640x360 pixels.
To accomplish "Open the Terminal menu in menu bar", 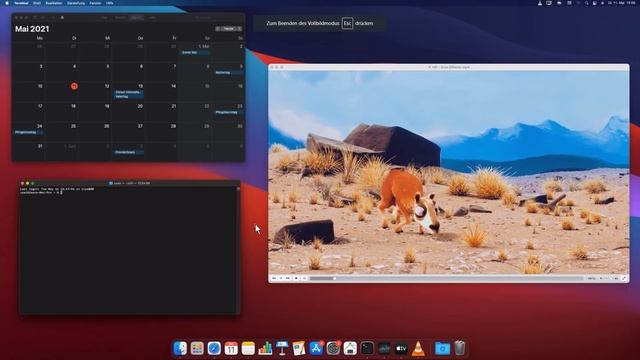I will [x=21, y=3].
